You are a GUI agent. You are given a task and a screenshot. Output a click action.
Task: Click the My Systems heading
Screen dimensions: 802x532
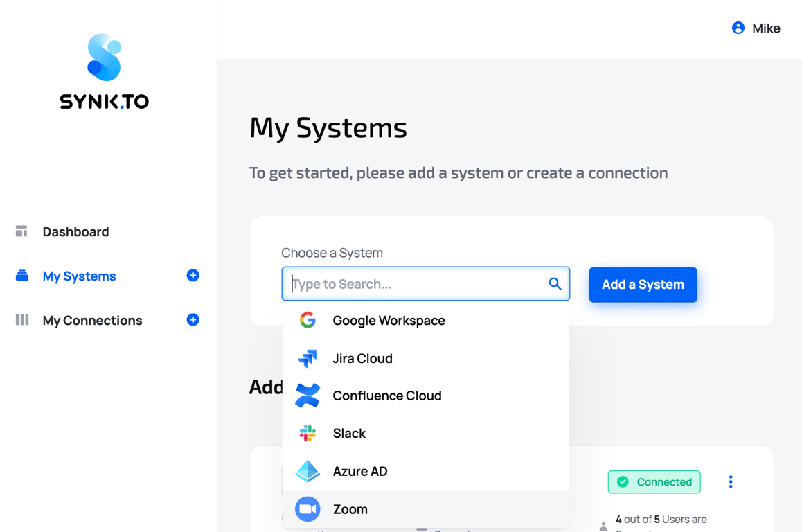[328, 128]
